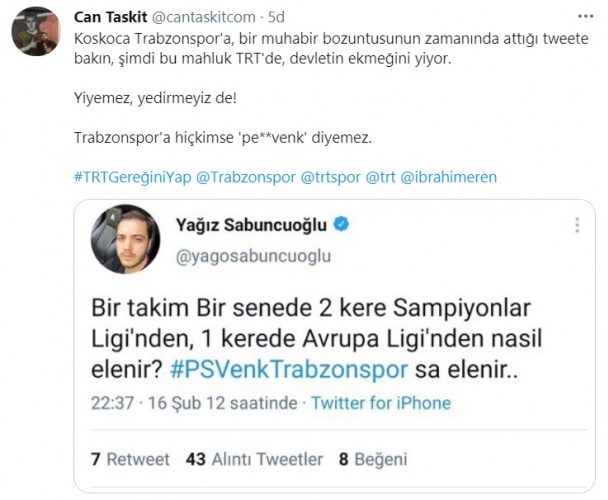Click the Can Taskit display name
This screenshot has width=608, height=500.
[111, 17]
